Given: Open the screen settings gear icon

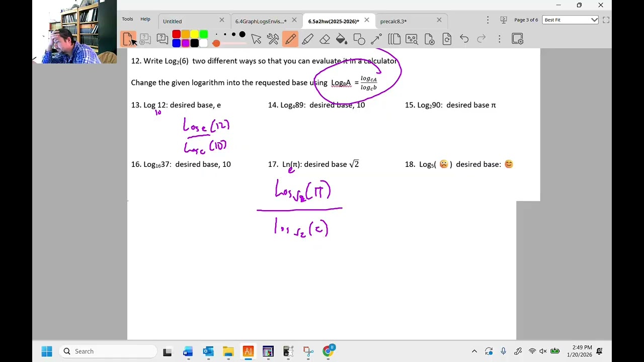Looking at the screenshot, I should click(518, 39).
